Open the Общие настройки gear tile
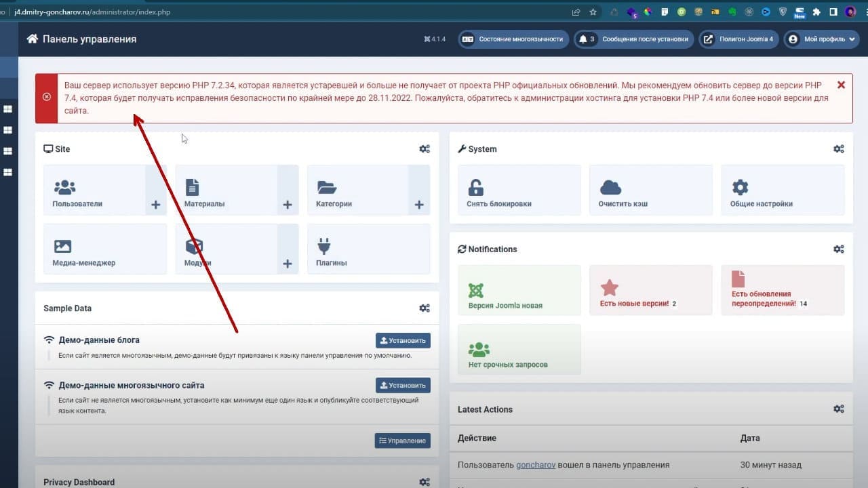The image size is (868, 488). point(783,190)
